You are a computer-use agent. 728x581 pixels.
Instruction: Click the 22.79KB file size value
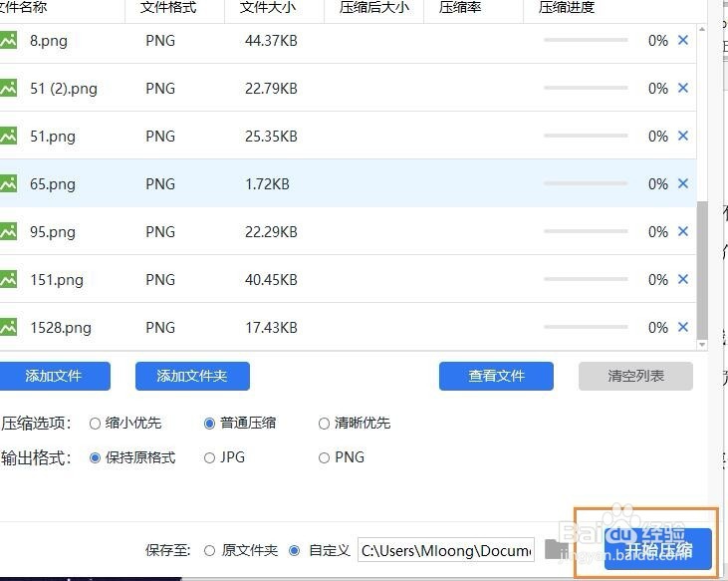[271, 89]
